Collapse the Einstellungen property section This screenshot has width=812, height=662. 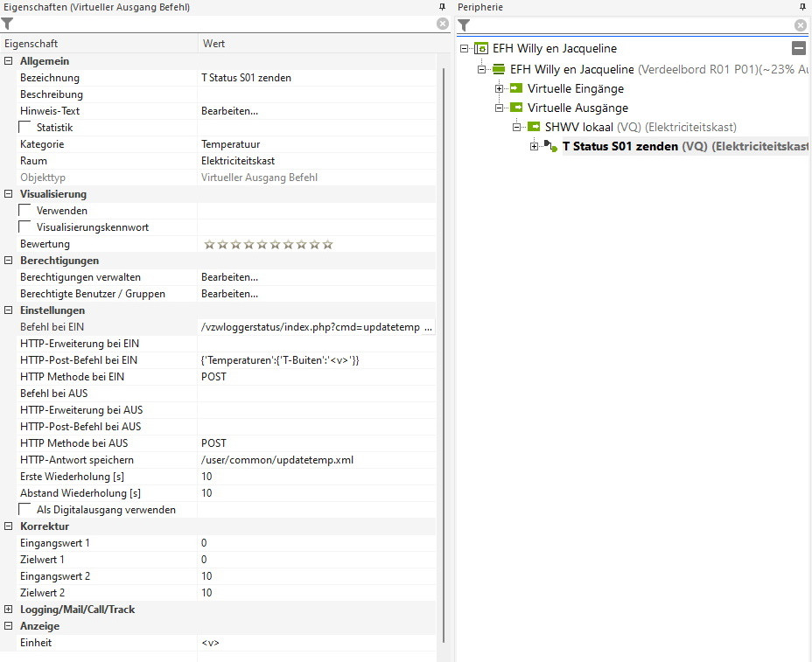(9, 310)
